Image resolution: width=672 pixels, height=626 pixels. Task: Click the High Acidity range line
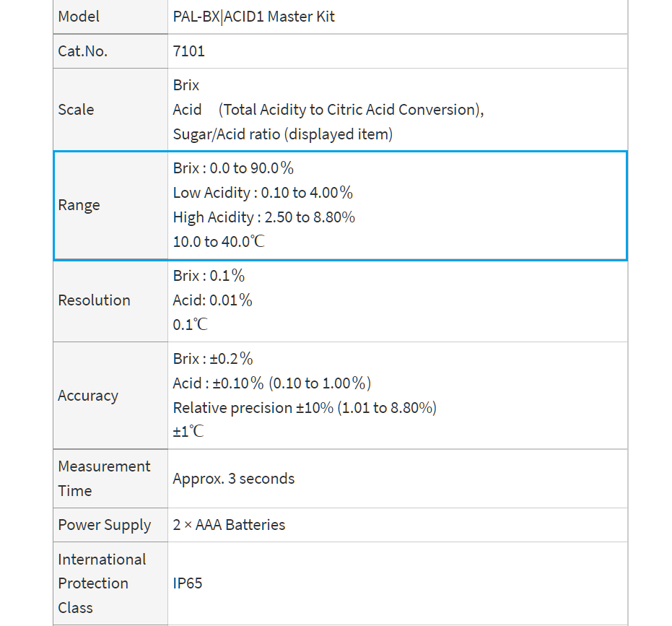click(264, 217)
